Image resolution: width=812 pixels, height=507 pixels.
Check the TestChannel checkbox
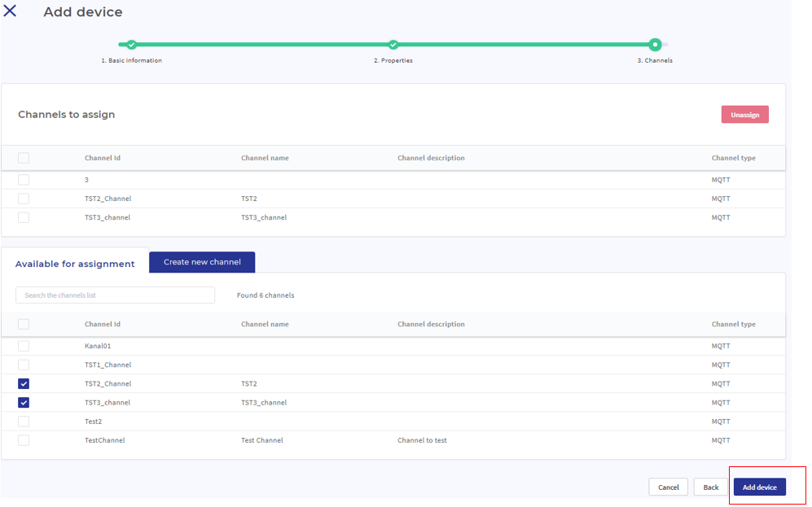(x=24, y=440)
